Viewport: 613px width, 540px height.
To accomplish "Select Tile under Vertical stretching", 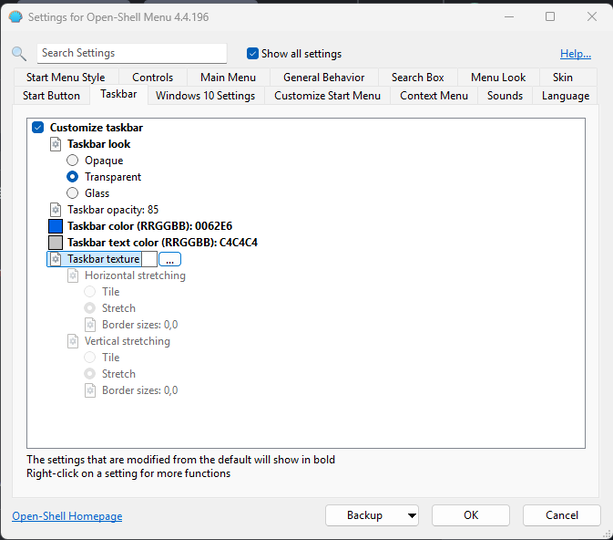I will coord(90,357).
